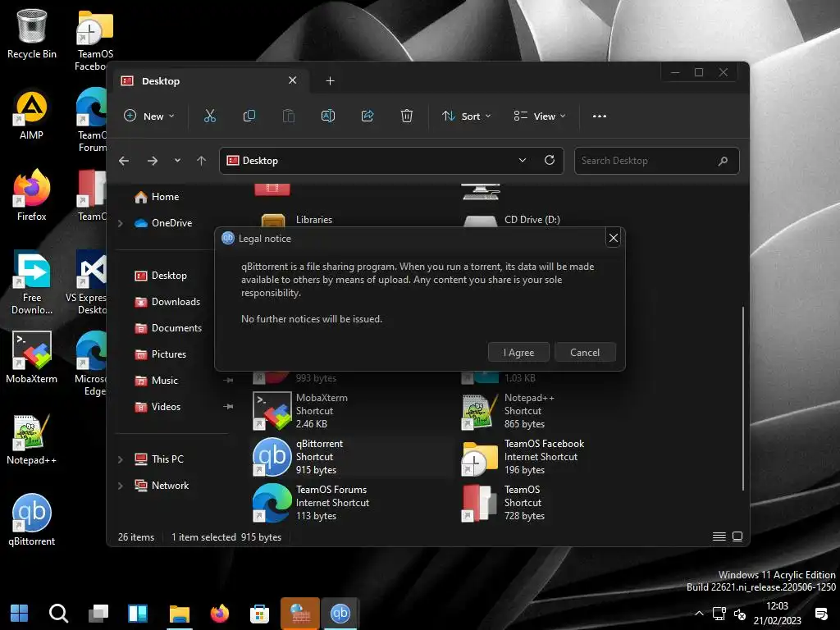Open recent locations chevron
This screenshot has width=840, height=630.
pos(177,161)
